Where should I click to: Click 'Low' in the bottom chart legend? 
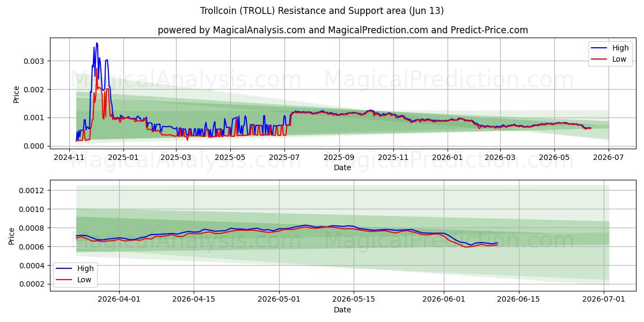click(x=84, y=280)
